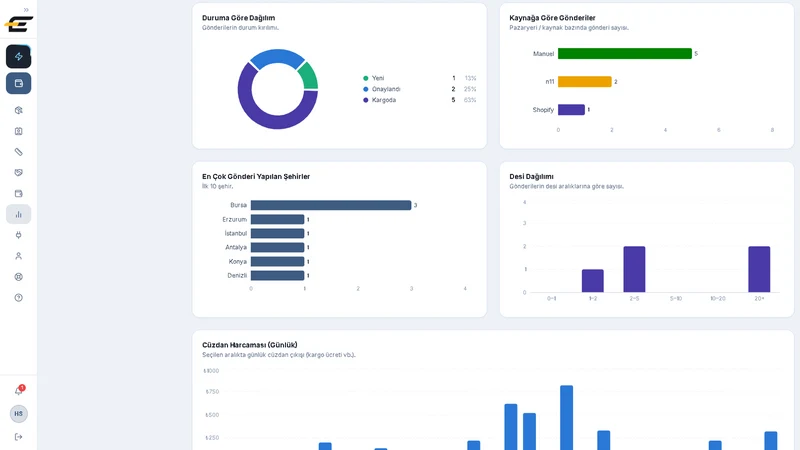The image size is (800, 450).
Task: Click the 'Duruma Göre Dağılım' title
Action: click(238, 18)
